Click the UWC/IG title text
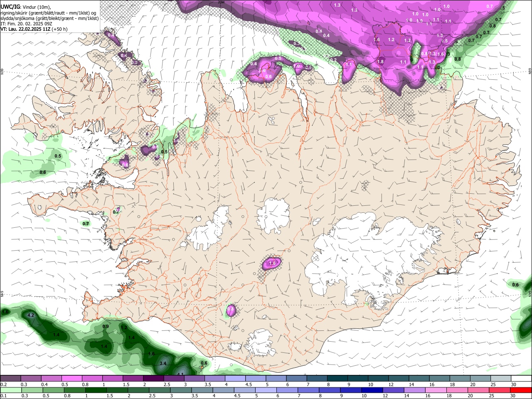Image resolution: width=532 pixels, height=399 pixels. coord(10,6)
